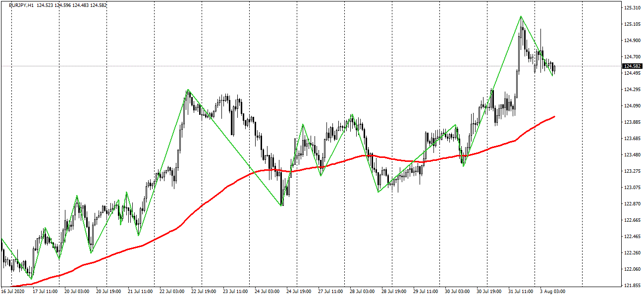Click the 122.870 price axis label
This screenshot has height=297, width=644.
pos(633,204)
